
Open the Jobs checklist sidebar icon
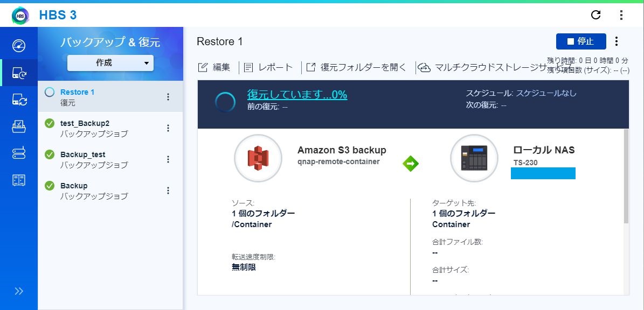19,126
